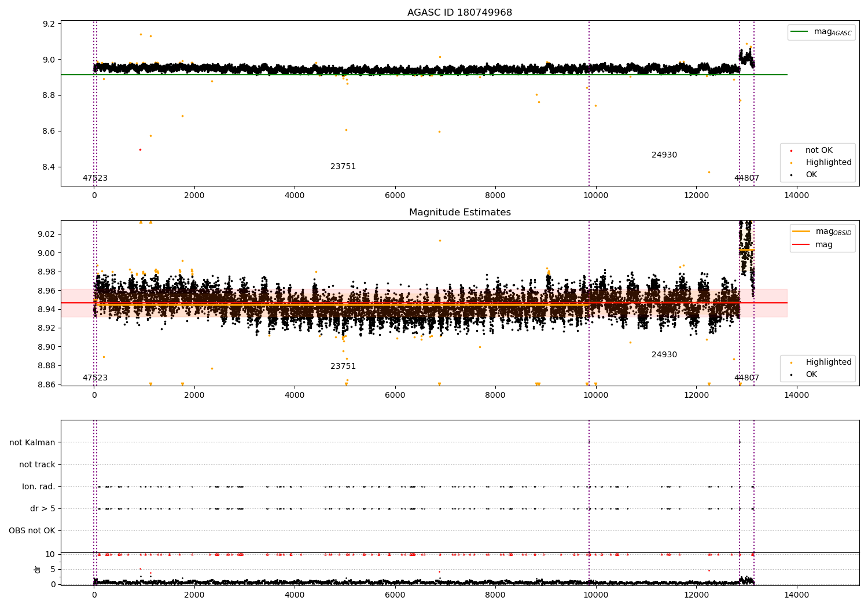
Task: Click the 9.2 y-axis tick label
Action: click(x=50, y=24)
